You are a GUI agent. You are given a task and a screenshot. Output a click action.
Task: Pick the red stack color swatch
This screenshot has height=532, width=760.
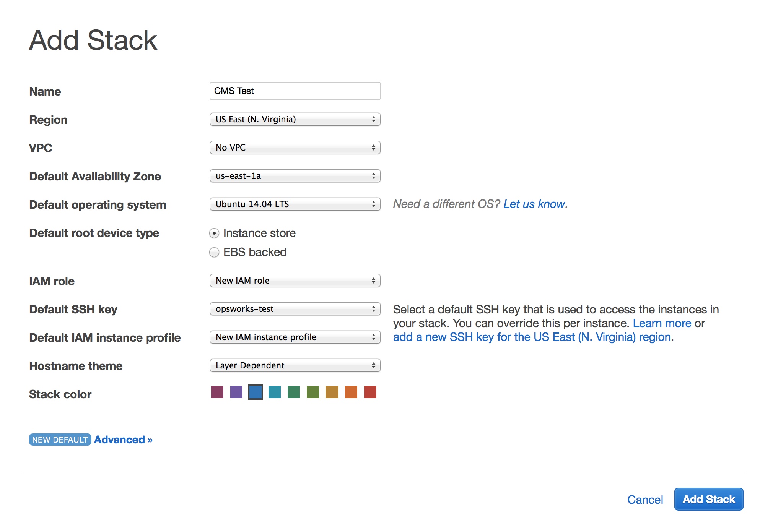(370, 392)
